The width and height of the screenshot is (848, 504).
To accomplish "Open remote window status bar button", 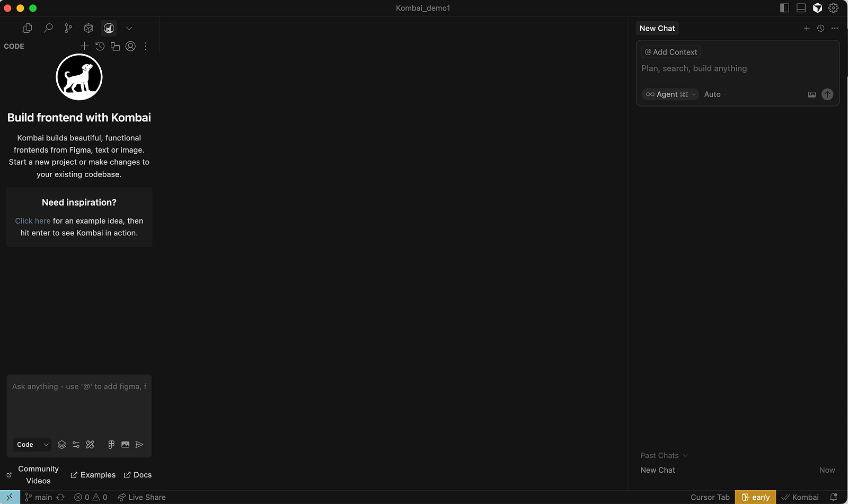I will 10,497.
